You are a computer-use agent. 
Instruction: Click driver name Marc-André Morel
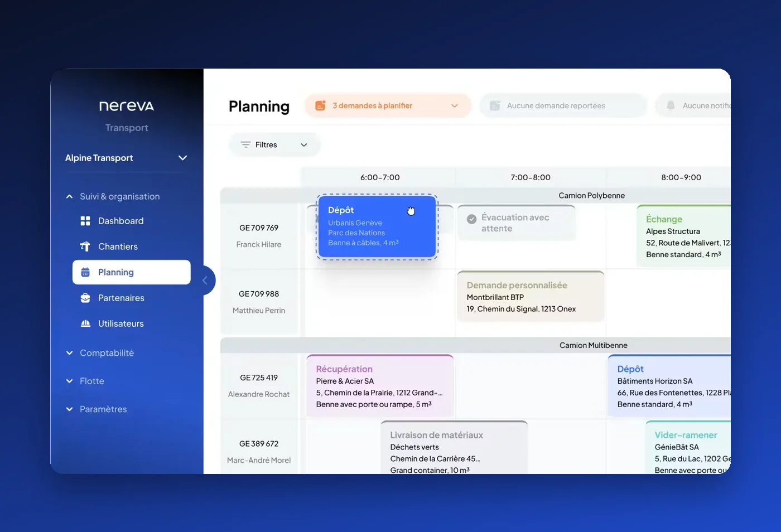click(x=259, y=461)
